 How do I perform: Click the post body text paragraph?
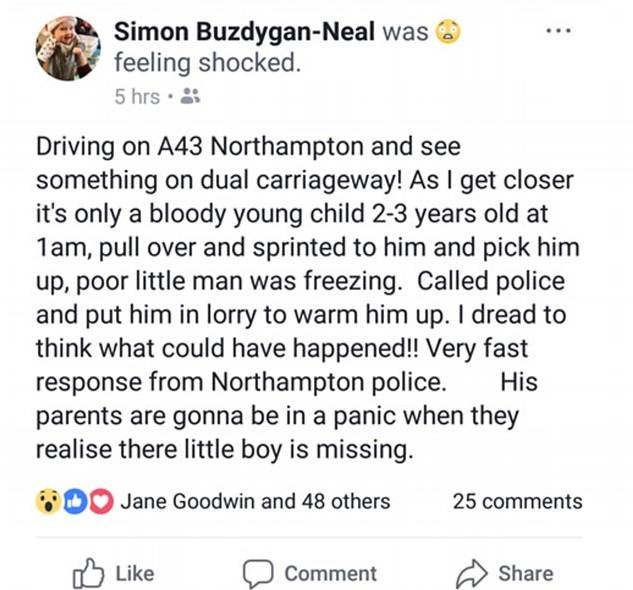pos(308,298)
